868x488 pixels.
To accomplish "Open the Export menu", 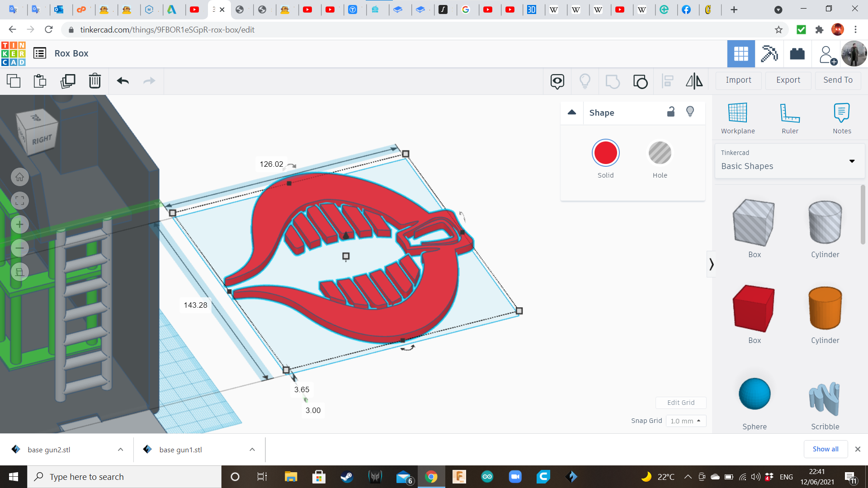I will point(788,80).
